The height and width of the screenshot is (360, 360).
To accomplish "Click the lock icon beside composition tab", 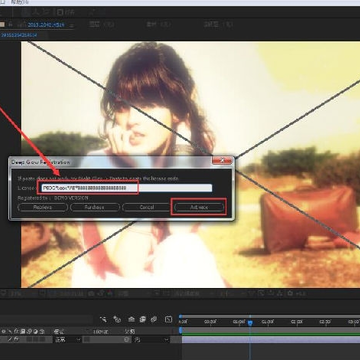I will [x=11, y=25].
